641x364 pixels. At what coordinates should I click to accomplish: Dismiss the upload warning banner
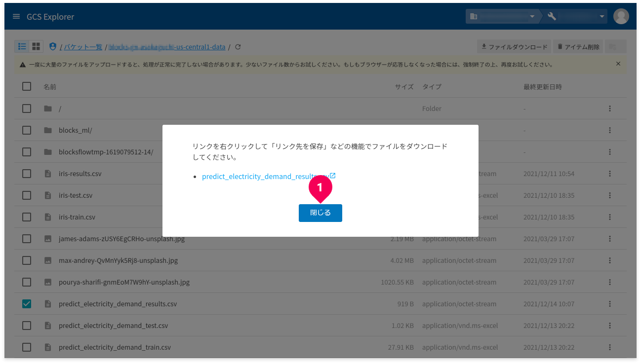[618, 64]
